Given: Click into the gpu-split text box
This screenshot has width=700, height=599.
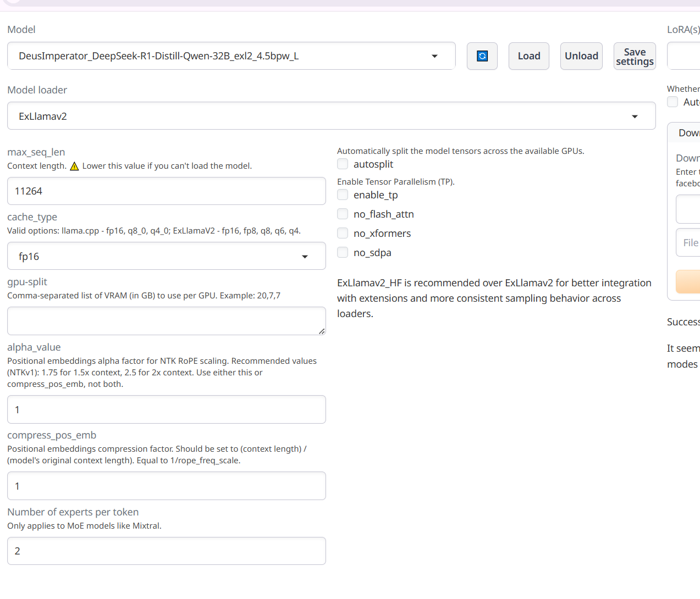Looking at the screenshot, I should click(167, 321).
